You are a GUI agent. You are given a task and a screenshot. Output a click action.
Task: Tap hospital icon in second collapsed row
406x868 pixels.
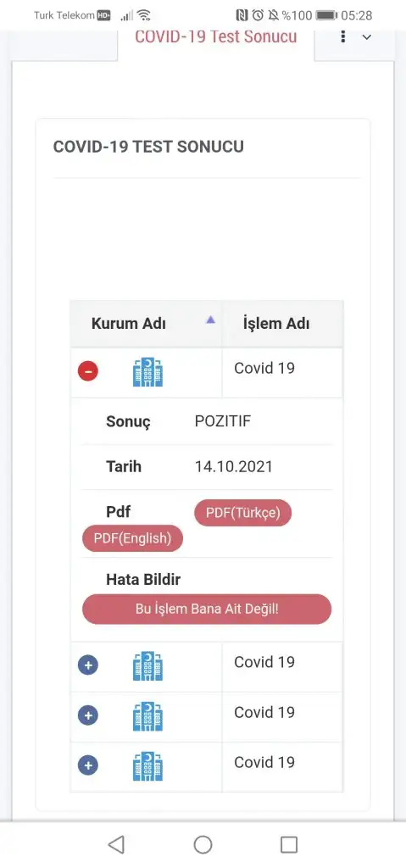(147, 716)
